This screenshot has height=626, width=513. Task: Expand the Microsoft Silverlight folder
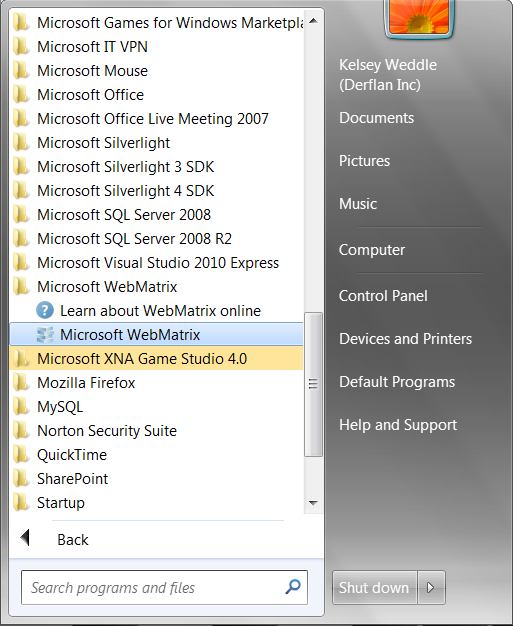coord(156,143)
